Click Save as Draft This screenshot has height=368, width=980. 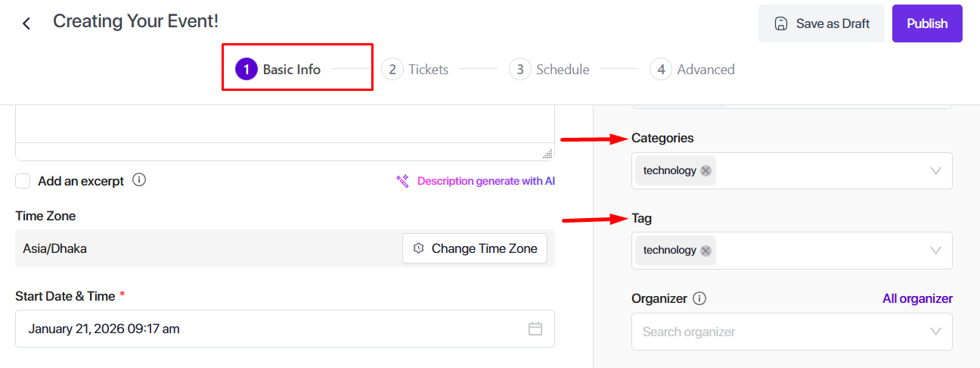pos(821,23)
